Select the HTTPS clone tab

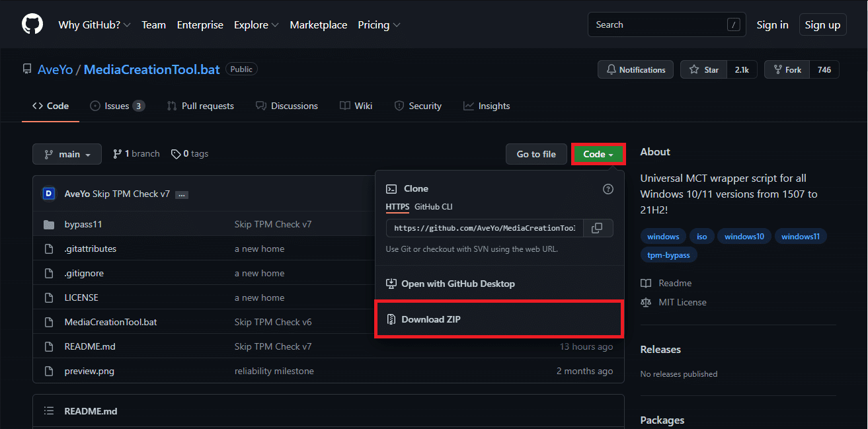[x=398, y=207]
